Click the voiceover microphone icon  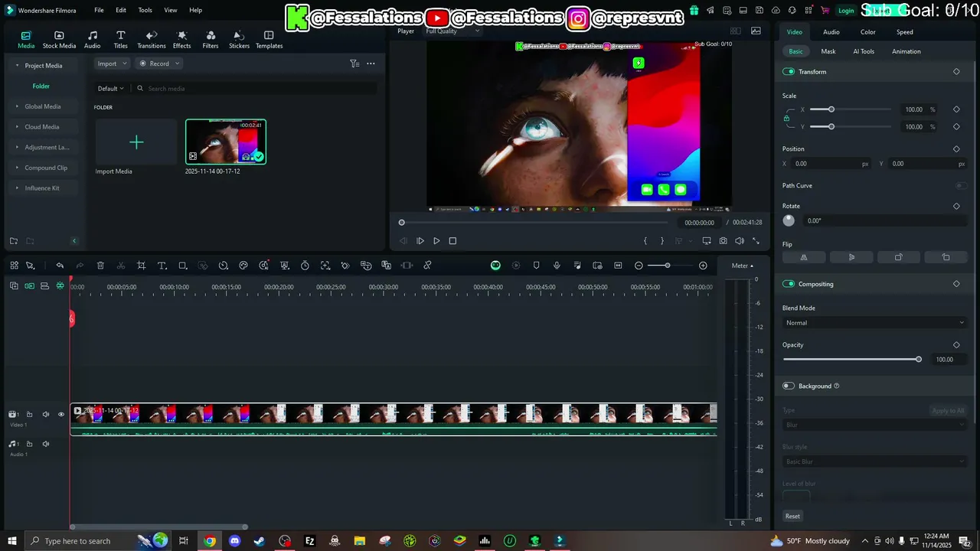pos(557,266)
